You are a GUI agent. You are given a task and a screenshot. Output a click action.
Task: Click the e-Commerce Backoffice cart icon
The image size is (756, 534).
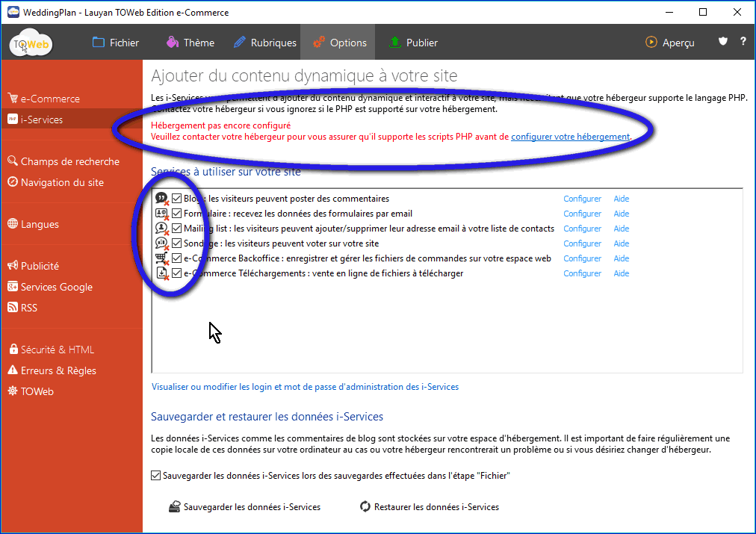[x=161, y=258]
